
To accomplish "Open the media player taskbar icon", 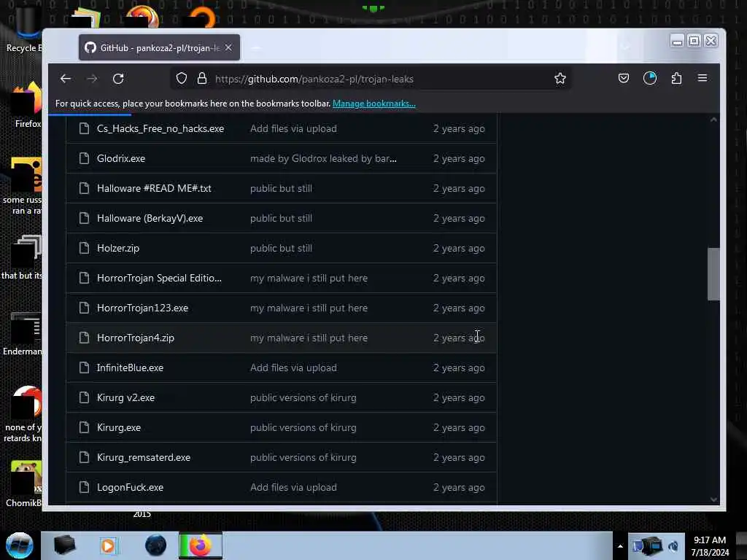I will (x=109, y=545).
